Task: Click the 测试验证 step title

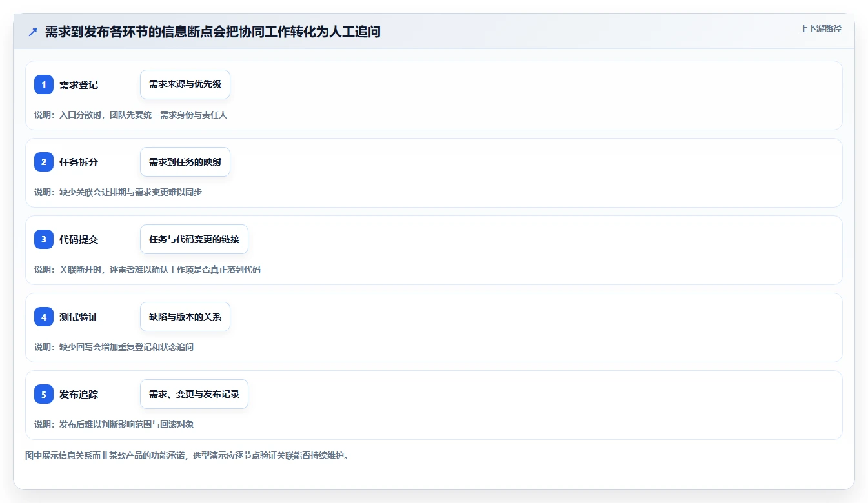Action: point(79,317)
